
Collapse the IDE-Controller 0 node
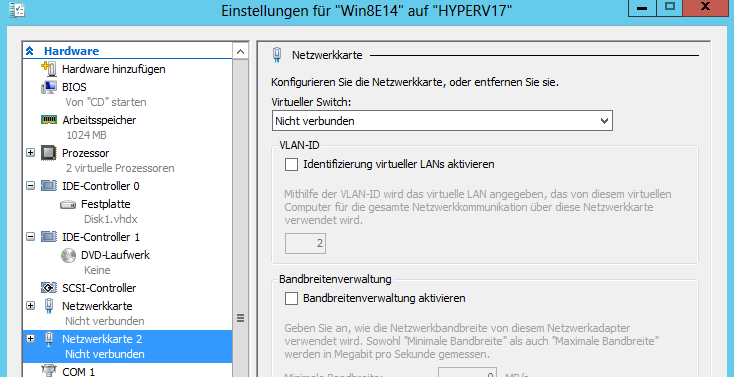point(30,186)
